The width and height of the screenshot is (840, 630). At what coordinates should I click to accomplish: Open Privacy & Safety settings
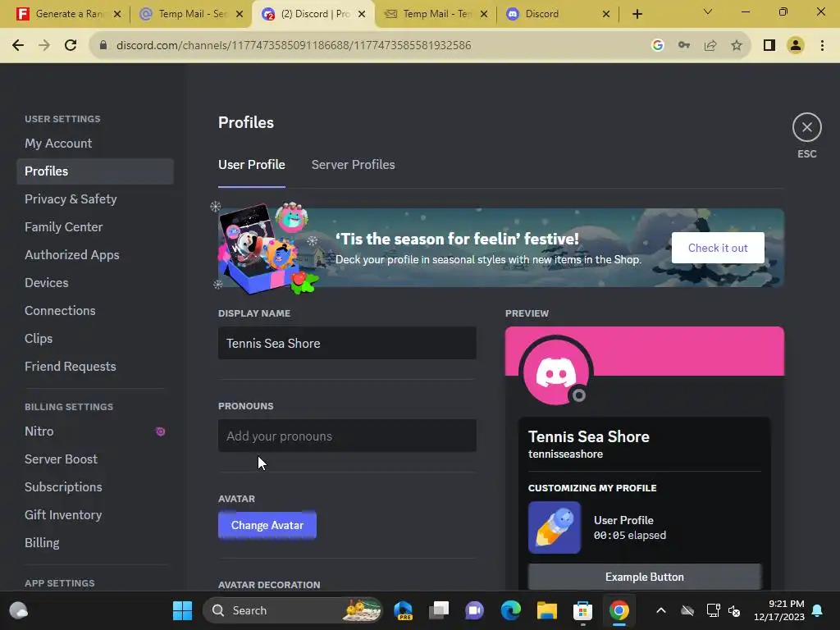click(95, 199)
